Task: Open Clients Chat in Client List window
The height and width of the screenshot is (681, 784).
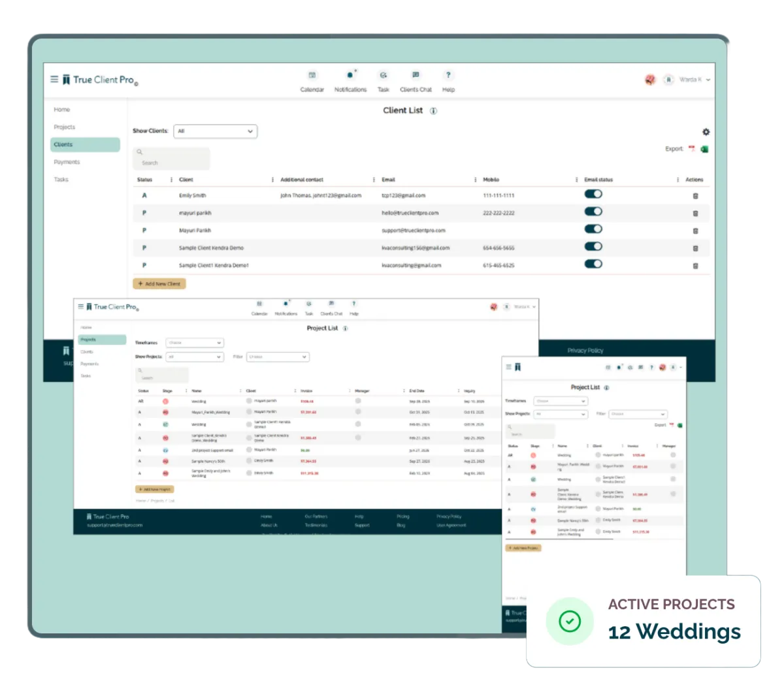Action: tap(416, 82)
